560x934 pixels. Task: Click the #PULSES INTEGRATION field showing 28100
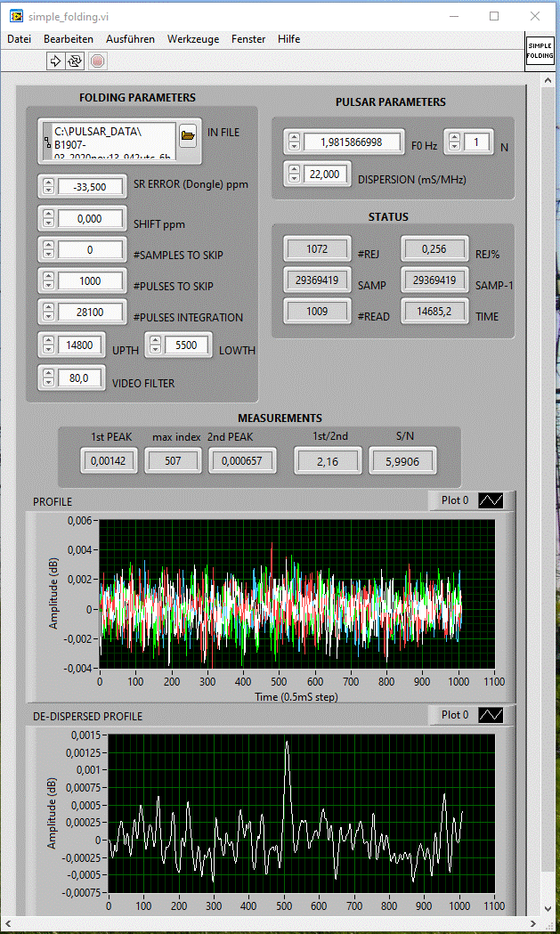91,312
